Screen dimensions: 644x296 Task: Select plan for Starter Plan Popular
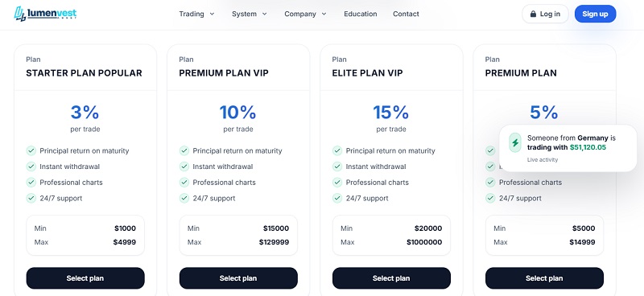click(85, 278)
